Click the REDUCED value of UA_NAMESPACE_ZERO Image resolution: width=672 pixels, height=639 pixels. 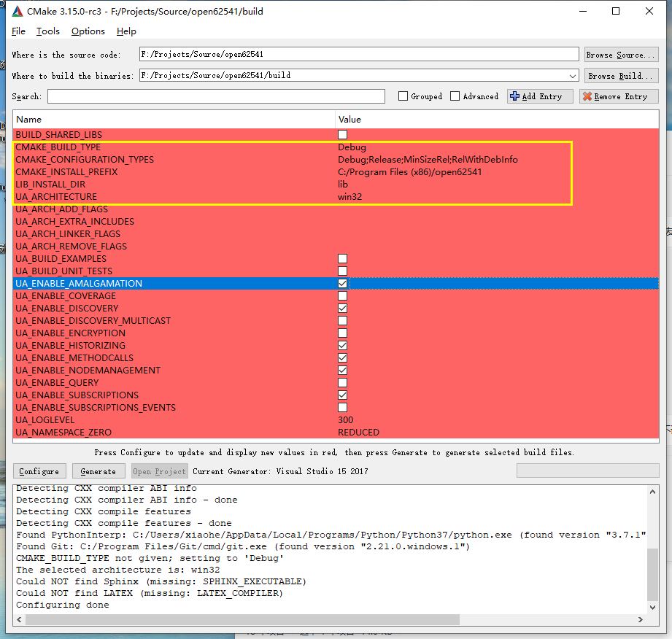(x=358, y=433)
